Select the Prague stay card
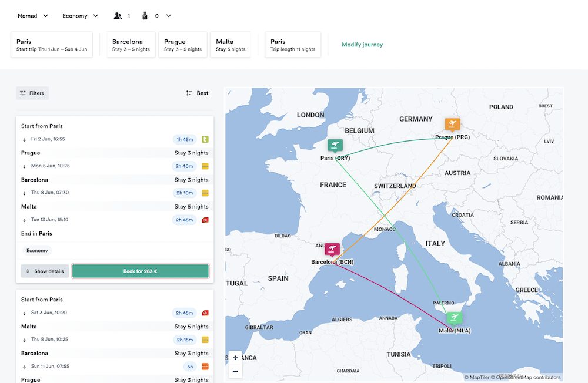The width and height of the screenshot is (588, 383). [182, 45]
